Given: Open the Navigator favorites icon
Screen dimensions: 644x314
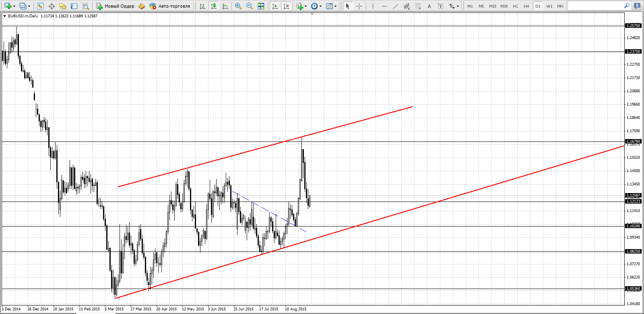Looking at the screenshot, I should click(63, 6).
